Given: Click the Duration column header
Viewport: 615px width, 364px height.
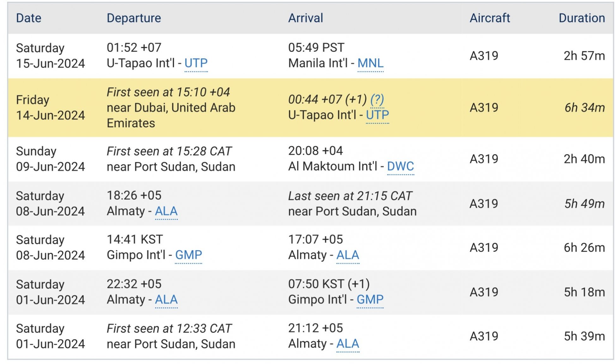Looking at the screenshot, I should pos(582,18).
